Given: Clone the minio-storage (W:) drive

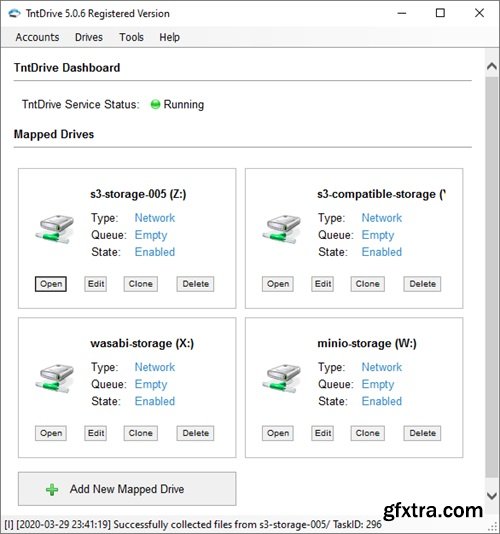Looking at the screenshot, I should click(367, 433).
